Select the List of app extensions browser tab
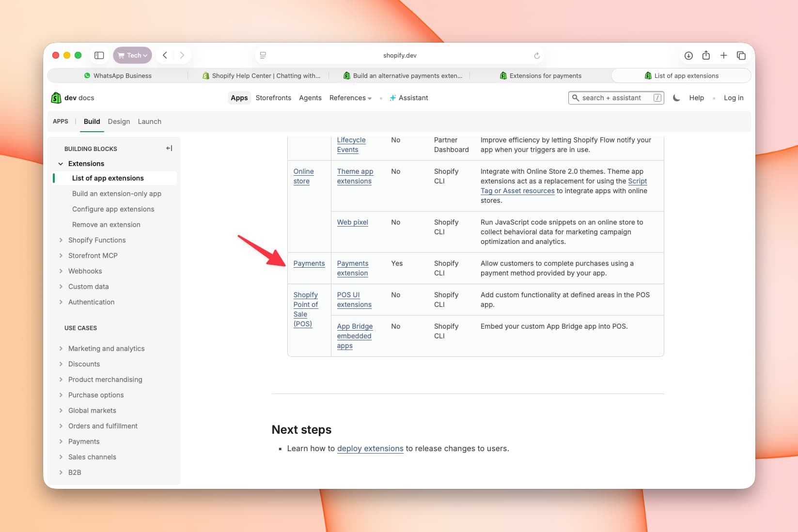This screenshot has height=532, width=798. pyautogui.click(x=681, y=76)
